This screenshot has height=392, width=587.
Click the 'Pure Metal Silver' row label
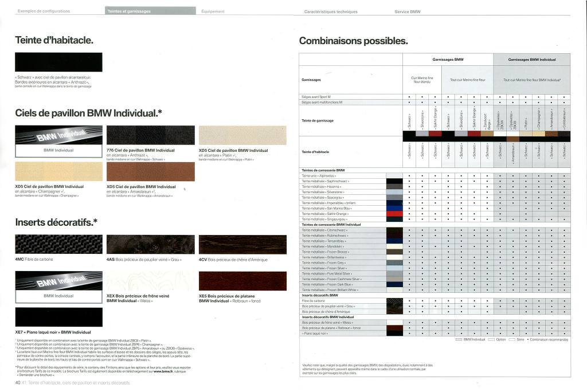pos(326,274)
